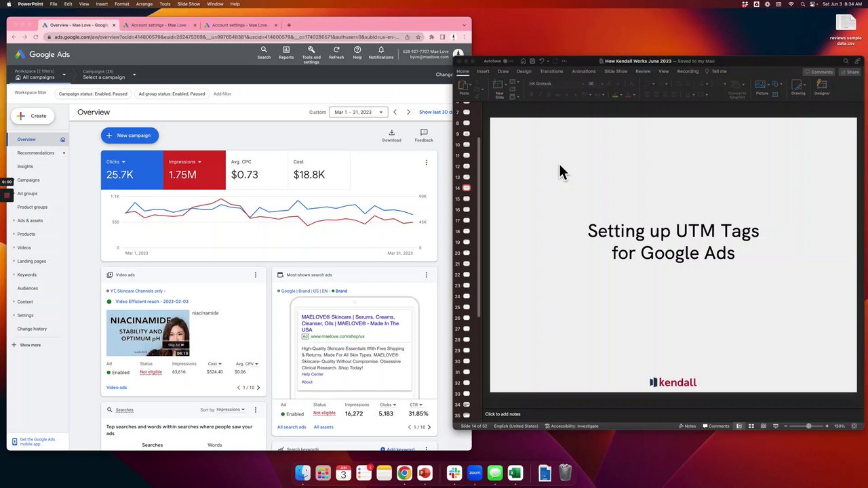Click Chrome reload button
This screenshot has height=488, width=868.
pos(36,37)
